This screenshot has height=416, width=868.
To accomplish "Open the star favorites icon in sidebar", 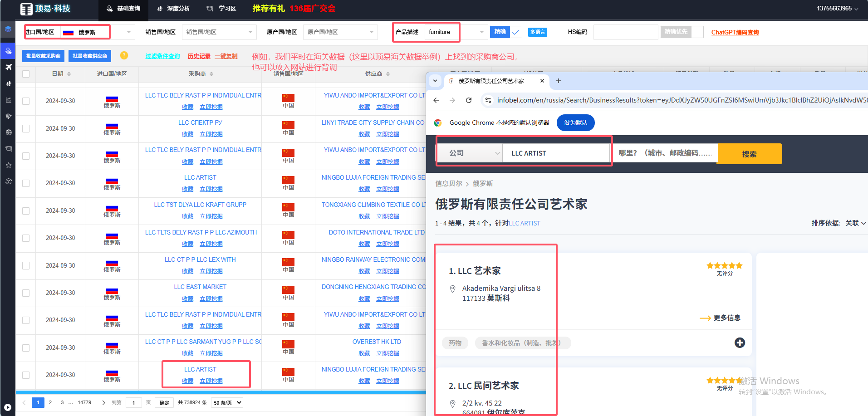I will [8, 165].
